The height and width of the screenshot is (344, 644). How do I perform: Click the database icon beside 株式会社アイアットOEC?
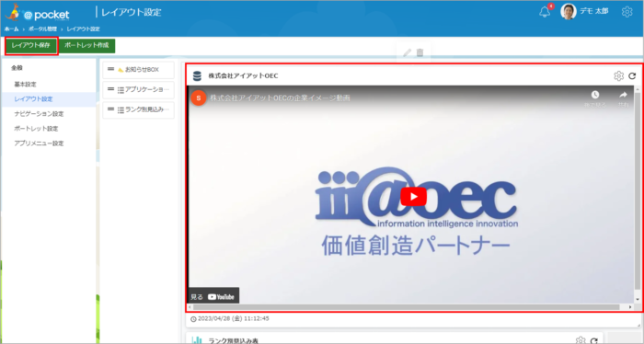tap(197, 76)
